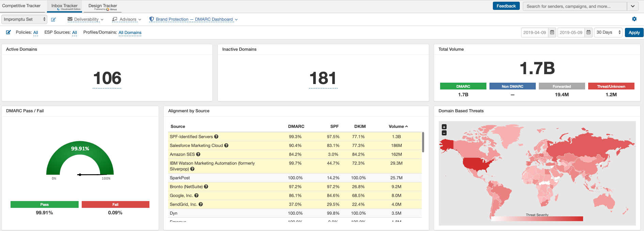Screen dimensions: 644x231
Task: Open help icon for SPF-Identified Servers
Action: (216, 137)
